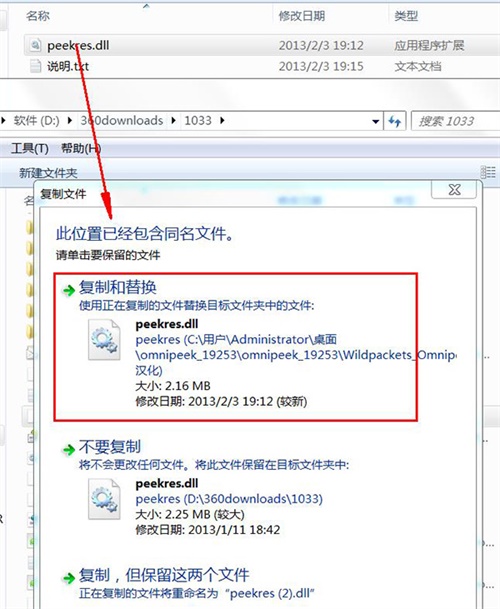The width and height of the screenshot is (500, 609).
Task: Change view using the view options icon
Action: click(488, 172)
